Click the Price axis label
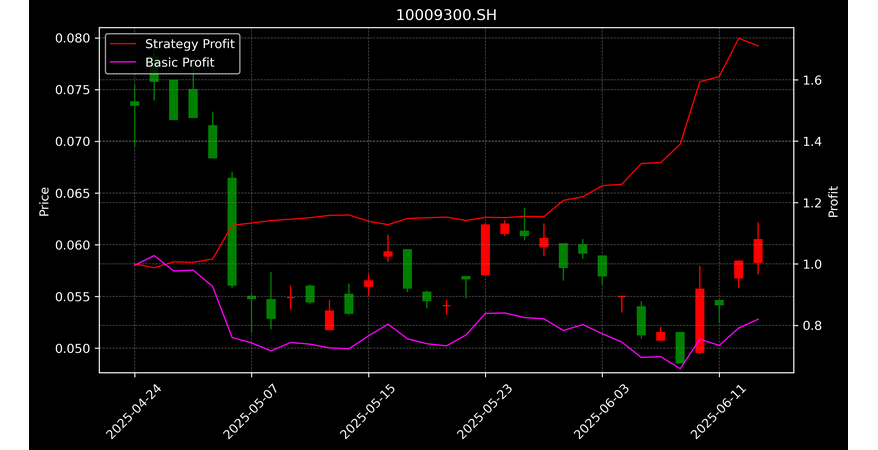Viewport: 878px width, 450px height. tap(44, 201)
